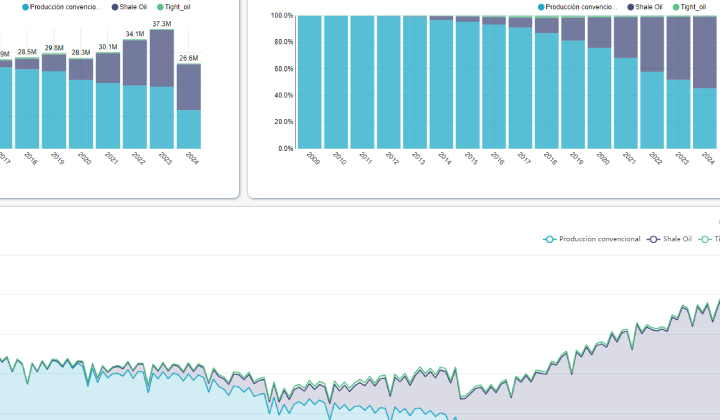Select the 30.1M bar's conventional segment

(x=108, y=116)
